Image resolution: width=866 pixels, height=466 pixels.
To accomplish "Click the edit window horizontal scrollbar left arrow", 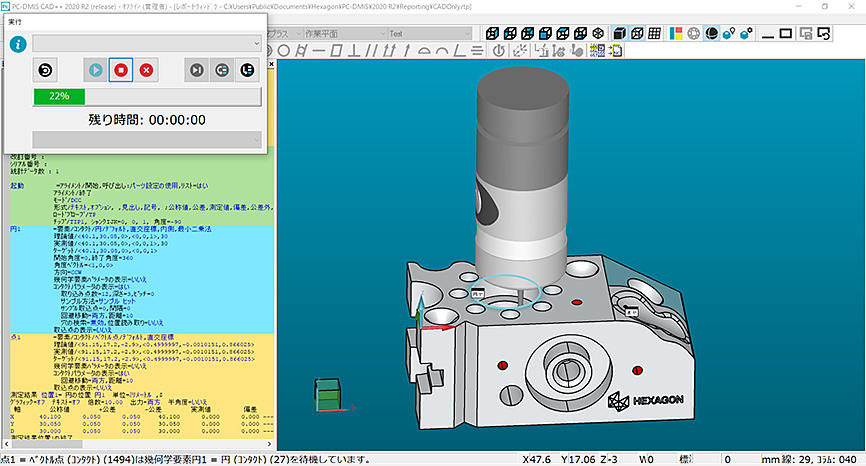I will [x=6, y=444].
